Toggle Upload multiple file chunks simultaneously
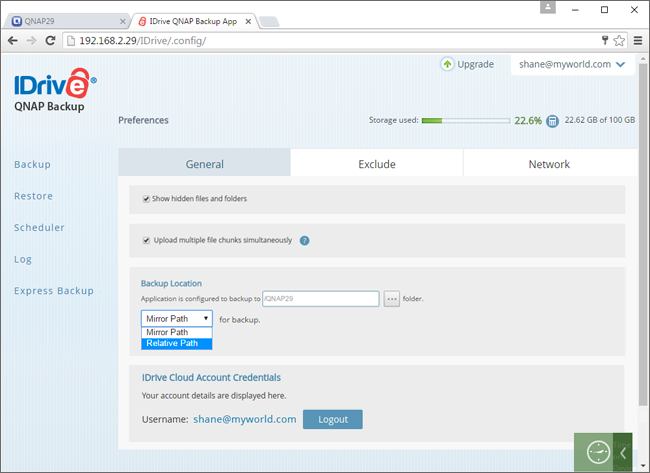Image resolution: width=650 pixels, height=473 pixels. pos(146,240)
